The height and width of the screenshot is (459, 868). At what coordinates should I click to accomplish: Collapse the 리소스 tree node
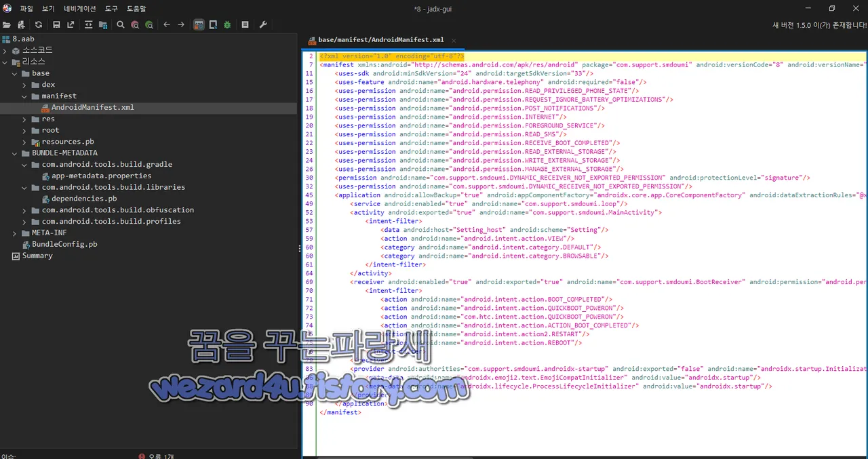[5, 62]
